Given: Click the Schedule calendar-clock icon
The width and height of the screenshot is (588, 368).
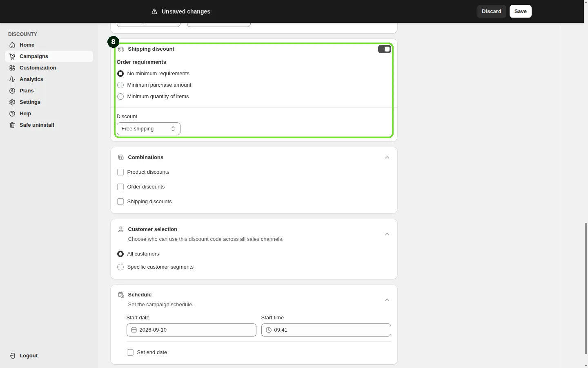Looking at the screenshot, I should (121, 295).
